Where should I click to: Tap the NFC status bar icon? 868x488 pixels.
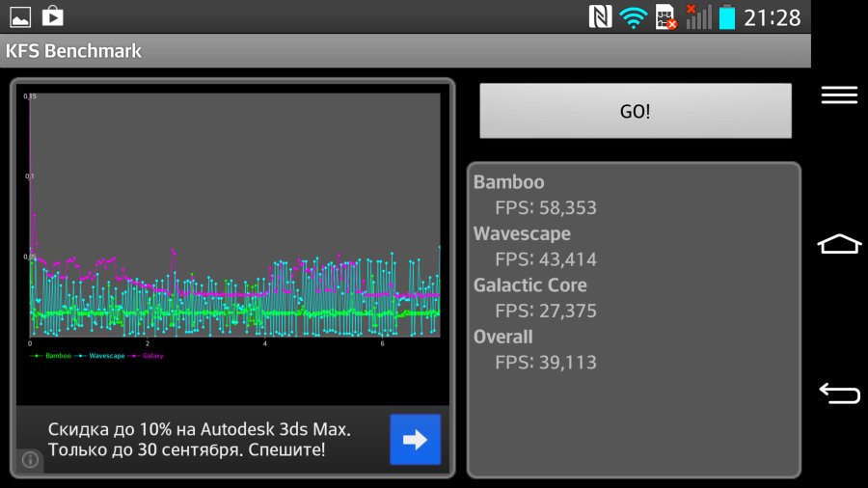click(600, 17)
